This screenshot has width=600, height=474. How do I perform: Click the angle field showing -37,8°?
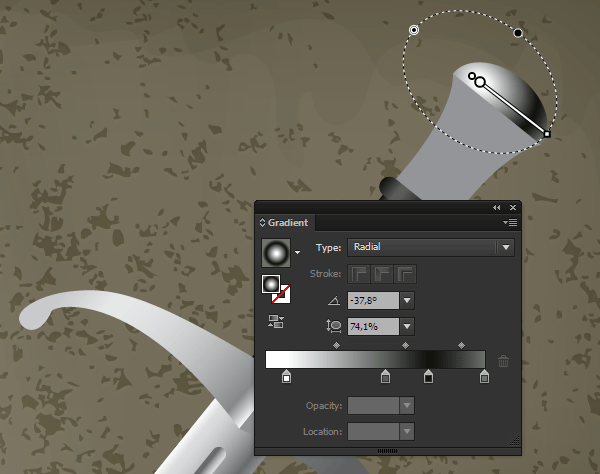(373, 301)
